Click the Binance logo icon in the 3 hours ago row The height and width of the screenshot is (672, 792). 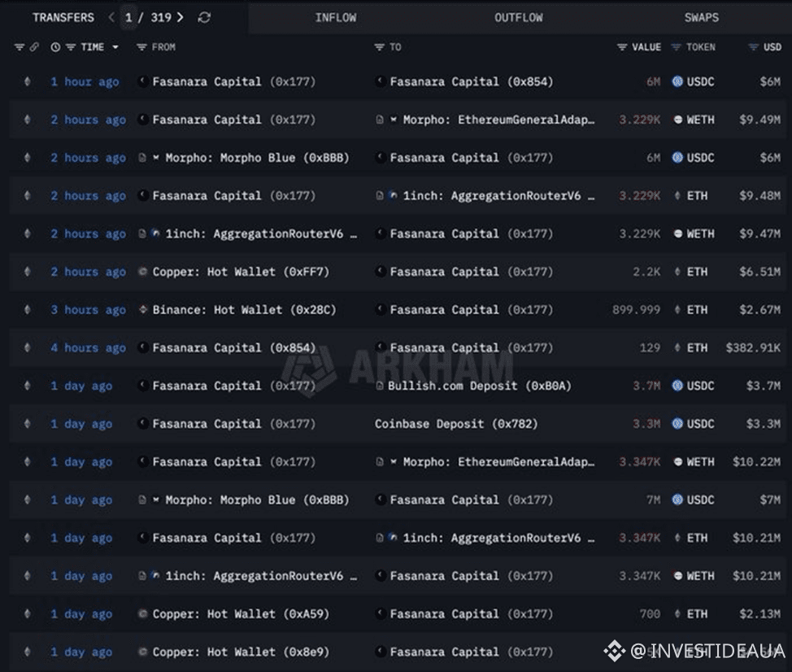coord(143,310)
